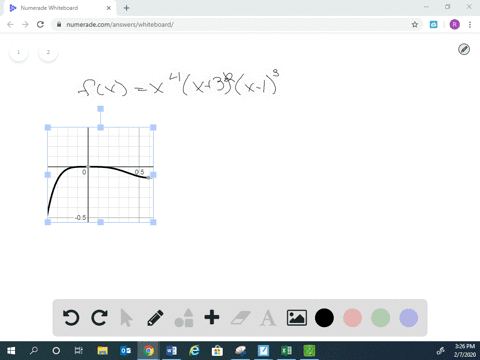Image resolution: width=480 pixels, height=360 pixels.
Task: Open Internet Explorer from taskbar
Action: (194, 351)
